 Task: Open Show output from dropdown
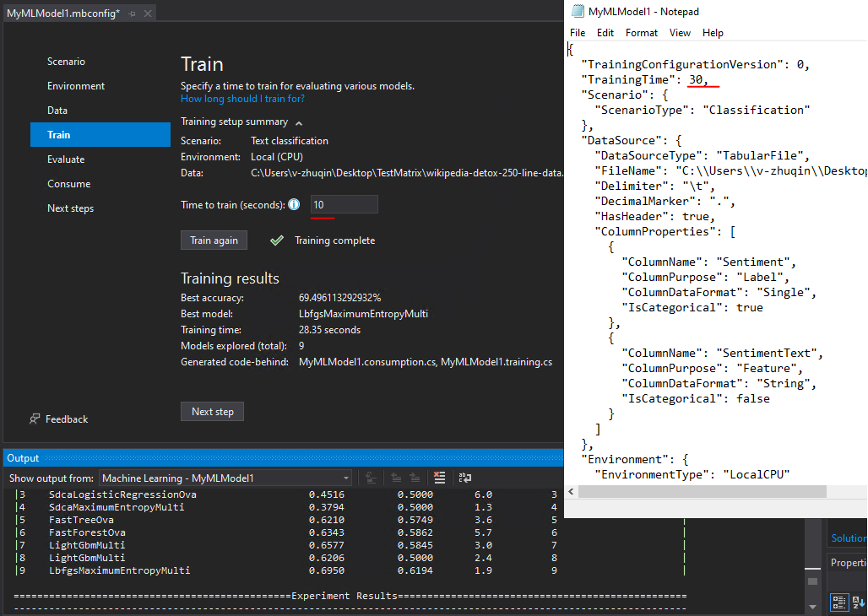tap(225, 478)
